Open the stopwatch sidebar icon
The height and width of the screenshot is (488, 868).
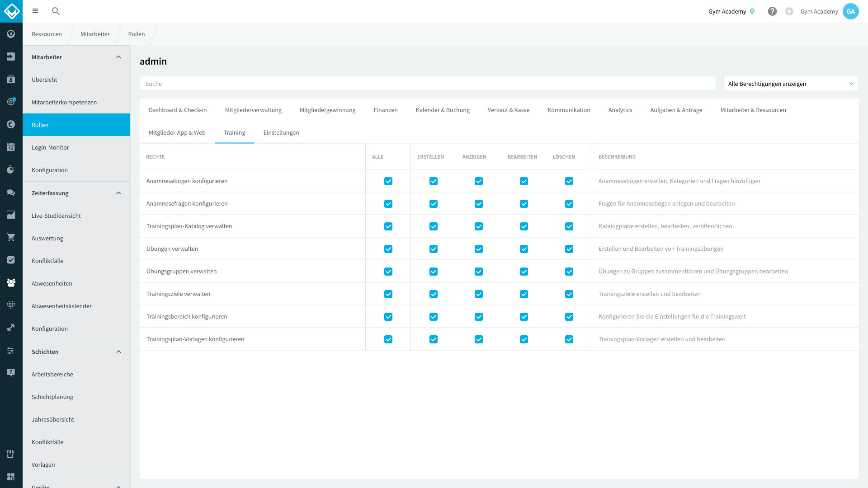click(x=11, y=169)
